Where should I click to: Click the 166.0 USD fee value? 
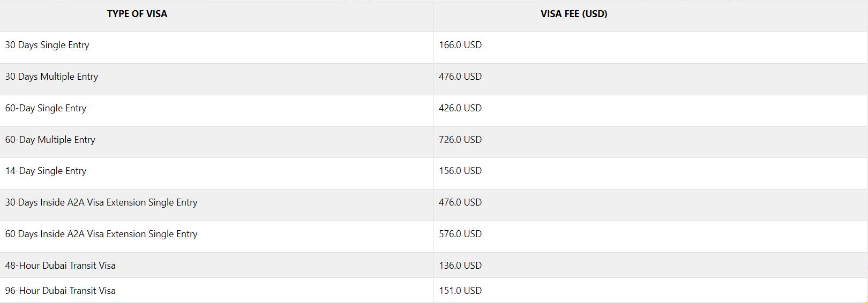tap(460, 45)
